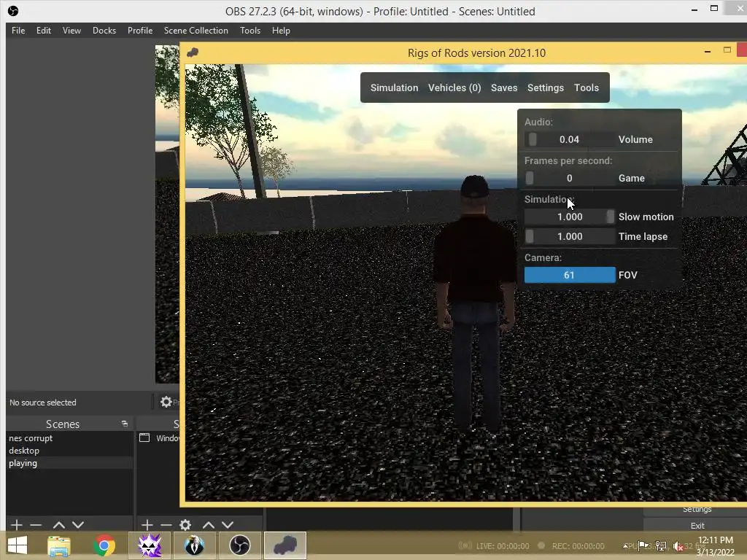The height and width of the screenshot is (560, 747).
Task: Open Google Chrome from taskbar
Action: (104, 545)
